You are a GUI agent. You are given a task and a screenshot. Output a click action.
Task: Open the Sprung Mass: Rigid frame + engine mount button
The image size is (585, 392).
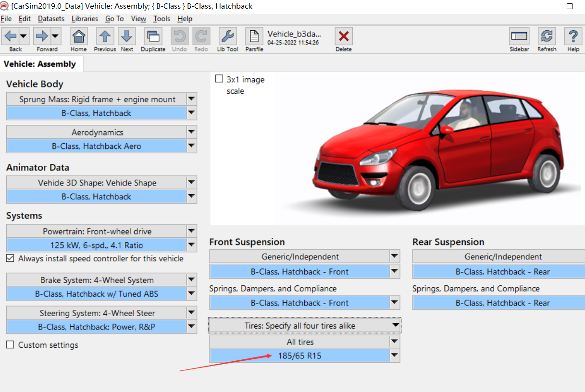97,99
